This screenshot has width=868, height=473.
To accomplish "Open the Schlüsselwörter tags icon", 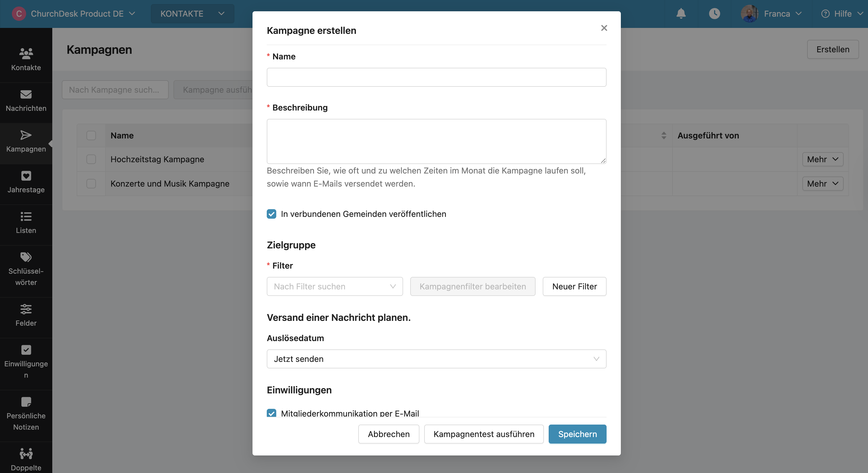I will coord(26,257).
